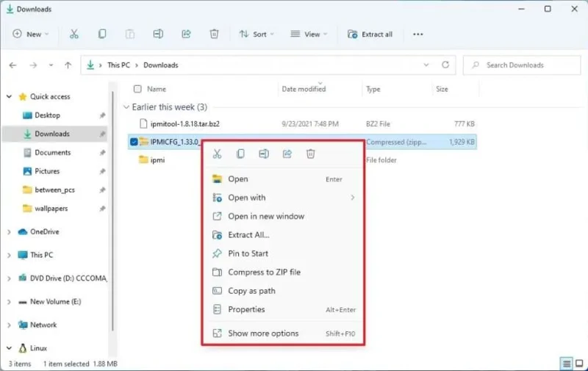The image size is (588, 371).
Task: Collapse the Quick access tree node
Action: (9, 97)
